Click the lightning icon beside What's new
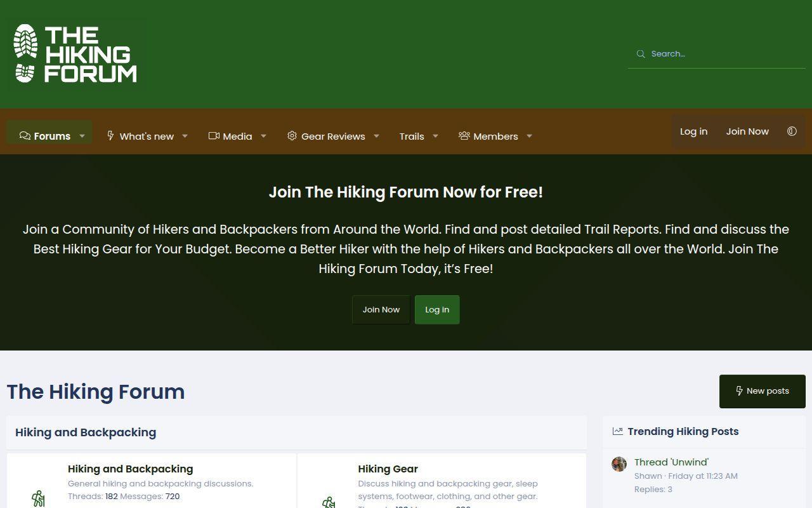This screenshot has height=508, width=812. (111, 136)
